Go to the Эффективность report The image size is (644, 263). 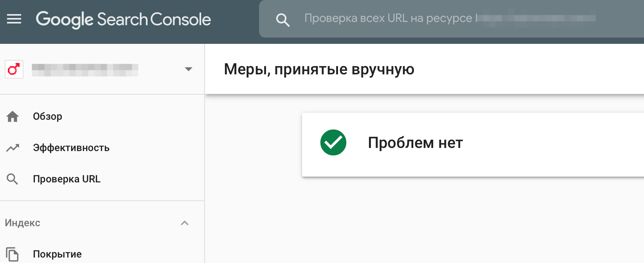point(71,148)
